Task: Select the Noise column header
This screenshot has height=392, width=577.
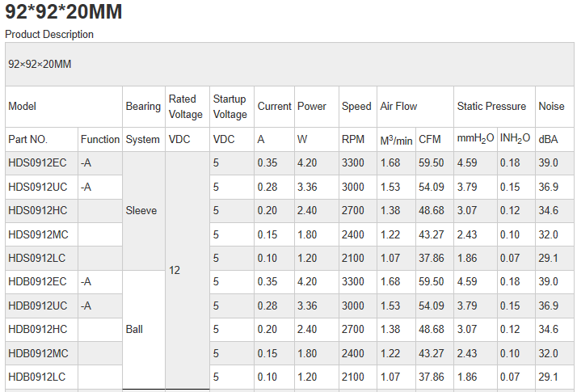Action: 552,107
